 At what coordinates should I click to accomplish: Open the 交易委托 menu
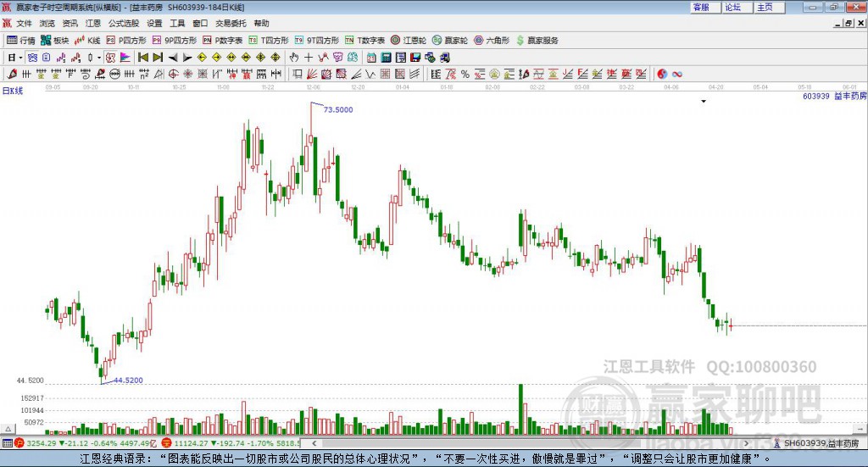(231, 23)
